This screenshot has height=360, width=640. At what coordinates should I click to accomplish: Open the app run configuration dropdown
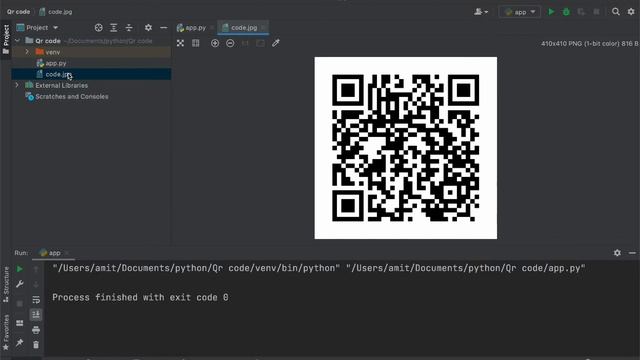coord(520,12)
